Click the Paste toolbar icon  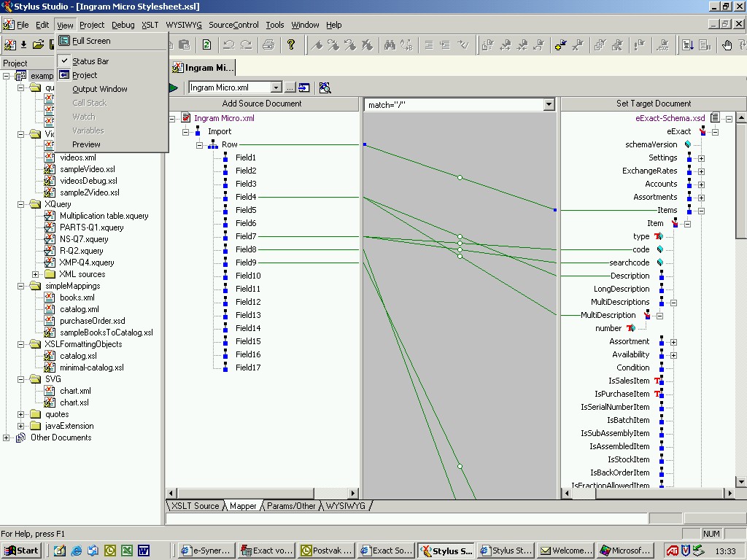184,44
